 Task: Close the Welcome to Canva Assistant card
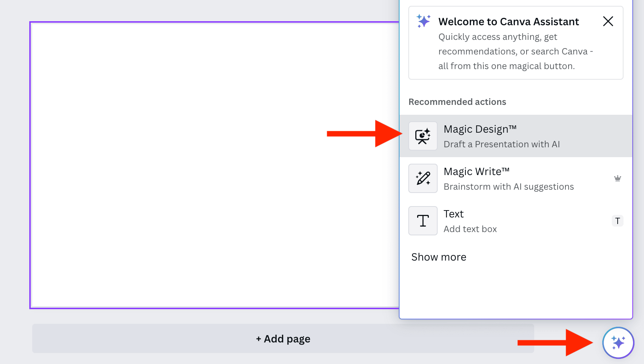pyautogui.click(x=608, y=21)
